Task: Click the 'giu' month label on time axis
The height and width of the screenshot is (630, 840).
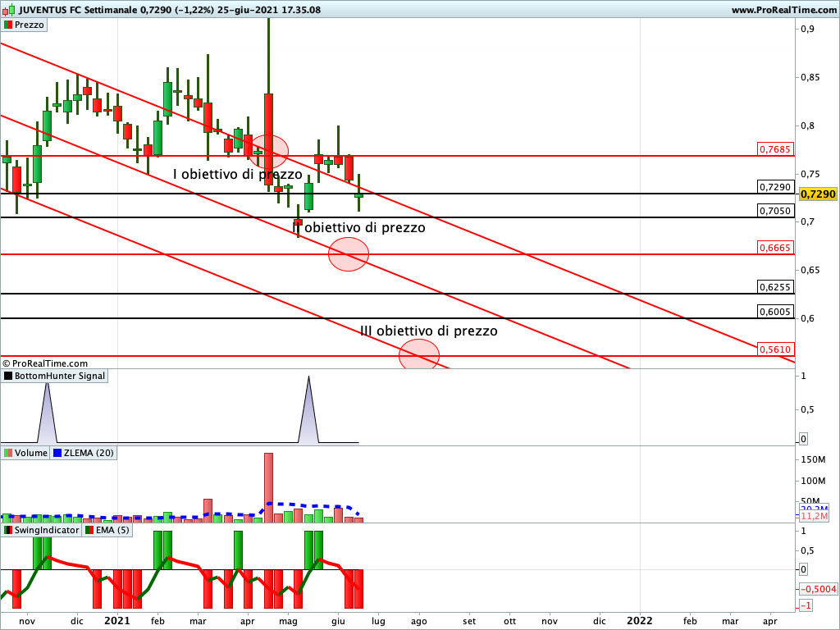Action: [x=339, y=622]
